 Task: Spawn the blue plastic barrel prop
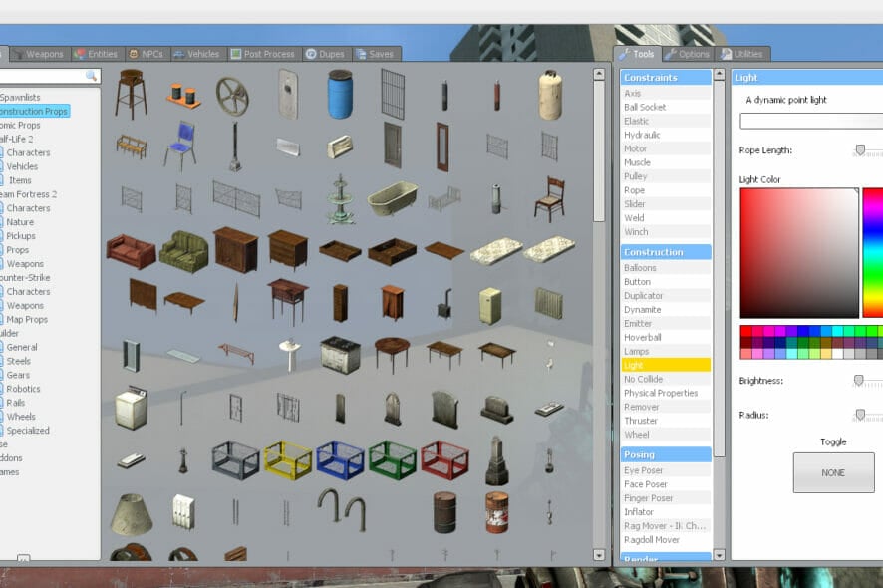(340, 94)
